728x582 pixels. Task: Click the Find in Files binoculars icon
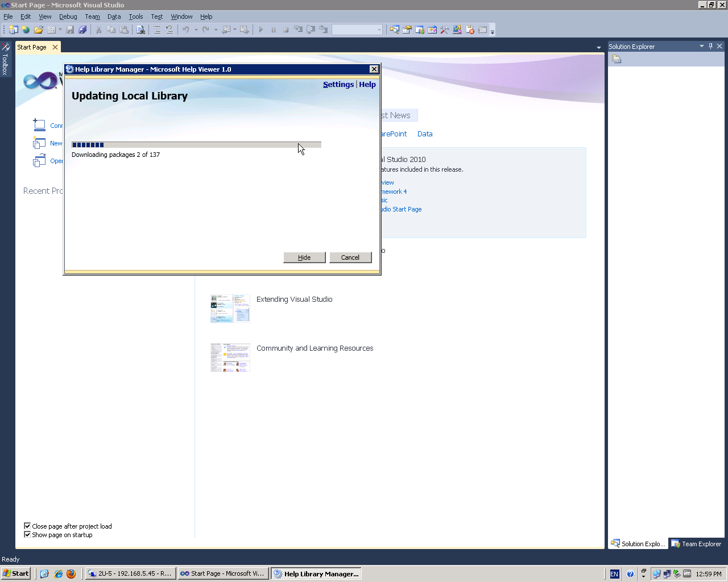140,30
